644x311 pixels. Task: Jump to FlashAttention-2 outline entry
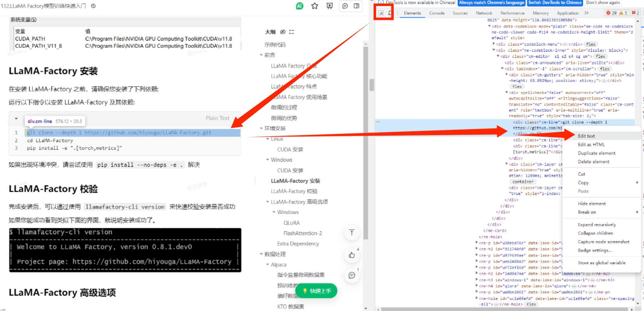pyautogui.click(x=303, y=233)
